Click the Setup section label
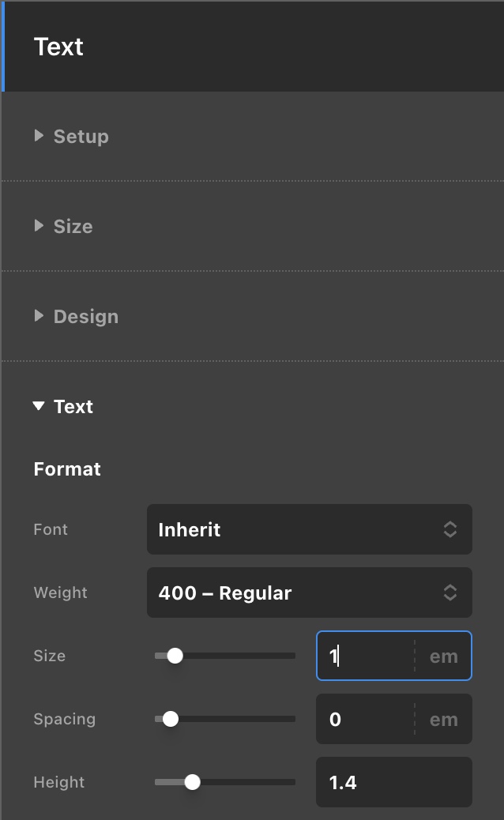 pyautogui.click(x=81, y=137)
